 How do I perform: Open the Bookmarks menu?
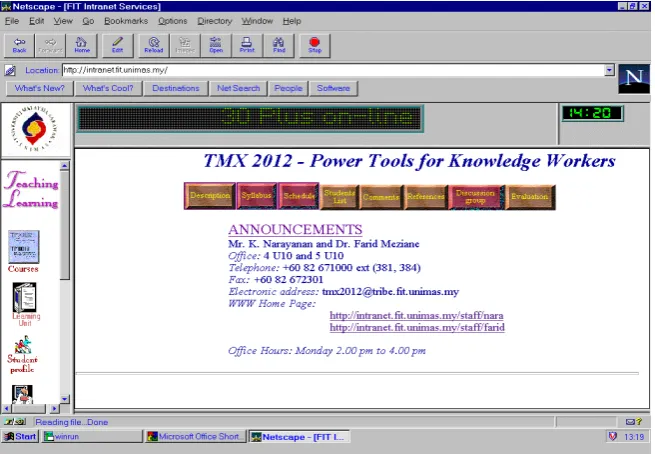126,21
